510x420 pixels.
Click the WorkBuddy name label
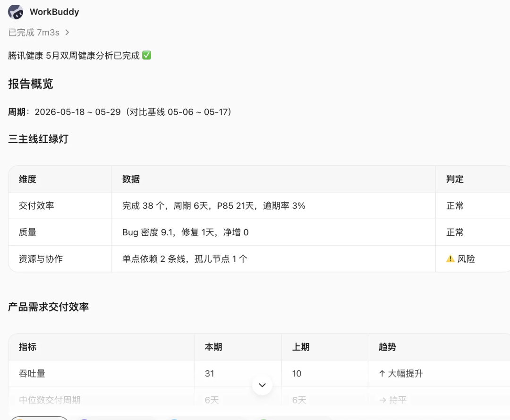click(54, 12)
